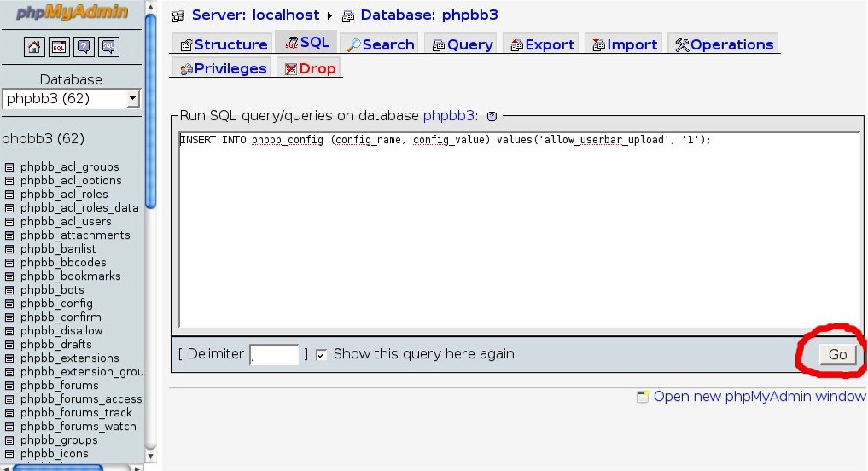Click table icon beside phpbb_drafts

click(x=9, y=345)
